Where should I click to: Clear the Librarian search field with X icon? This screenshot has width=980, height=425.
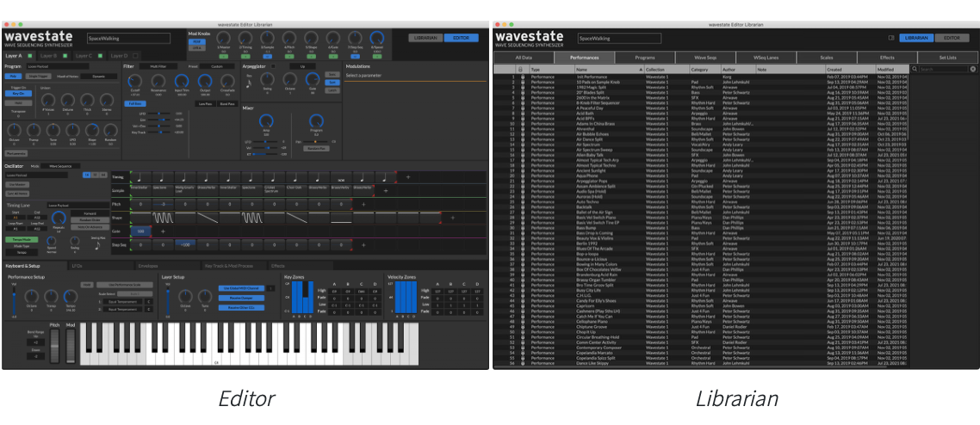[972, 70]
